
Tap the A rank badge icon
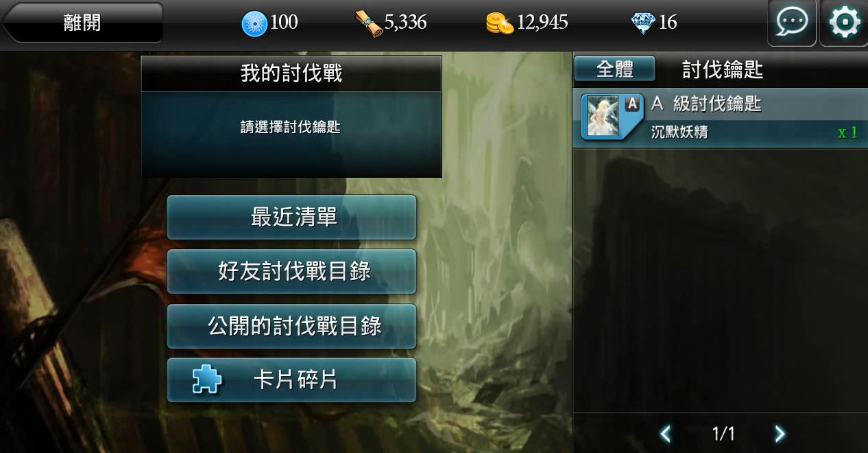point(633,104)
